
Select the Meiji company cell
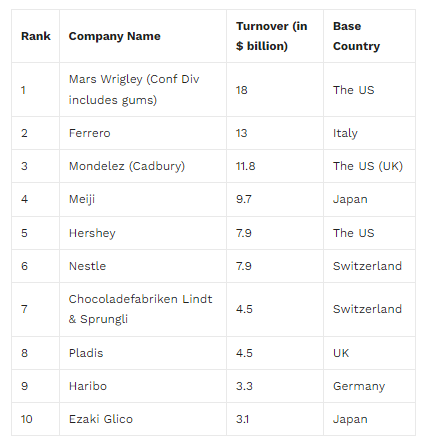[x=82, y=199]
